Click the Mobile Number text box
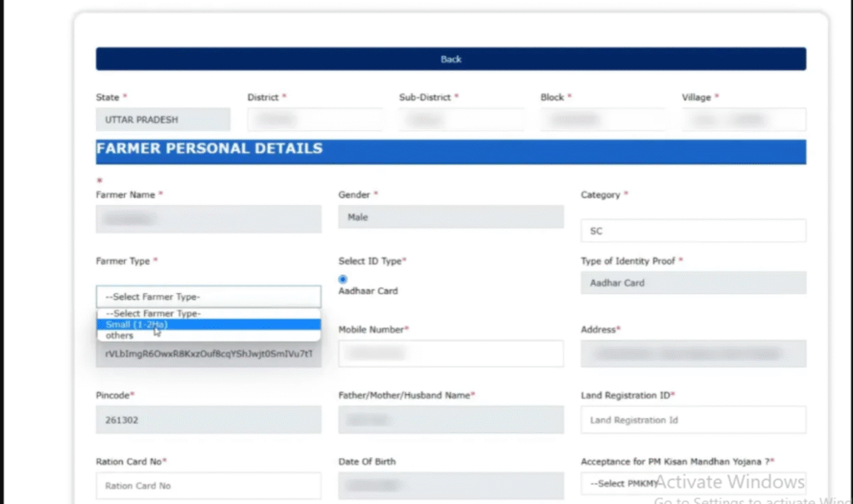 point(451,353)
